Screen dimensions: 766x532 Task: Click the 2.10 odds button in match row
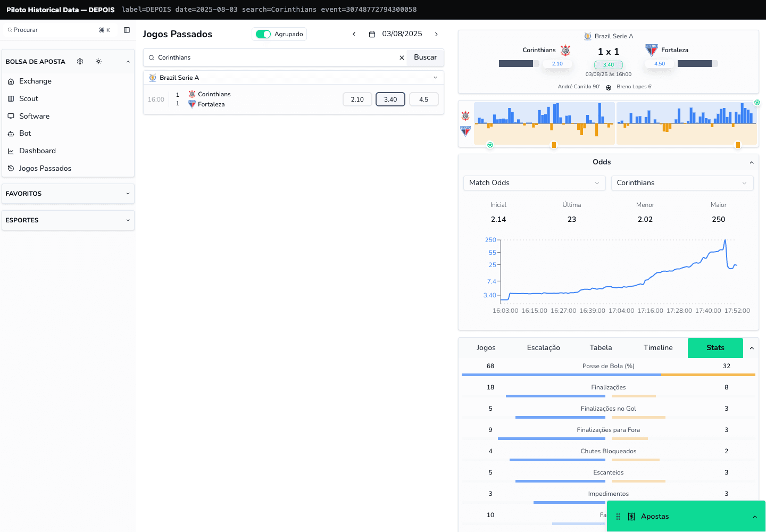click(357, 99)
